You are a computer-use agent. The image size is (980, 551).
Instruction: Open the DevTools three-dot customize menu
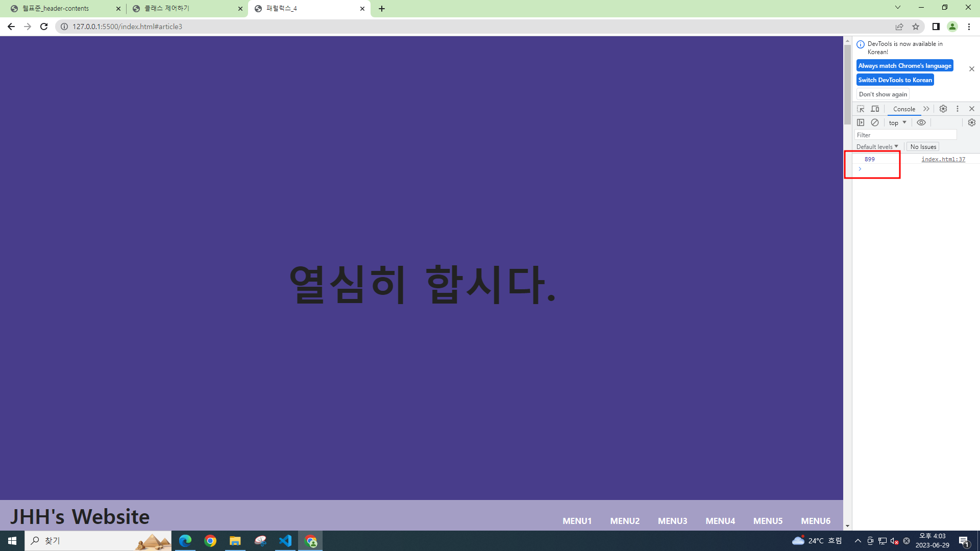pos(958,109)
